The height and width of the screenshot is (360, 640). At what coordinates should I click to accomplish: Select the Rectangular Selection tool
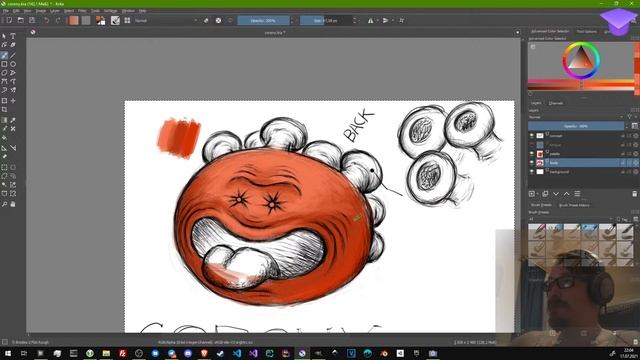point(4,167)
